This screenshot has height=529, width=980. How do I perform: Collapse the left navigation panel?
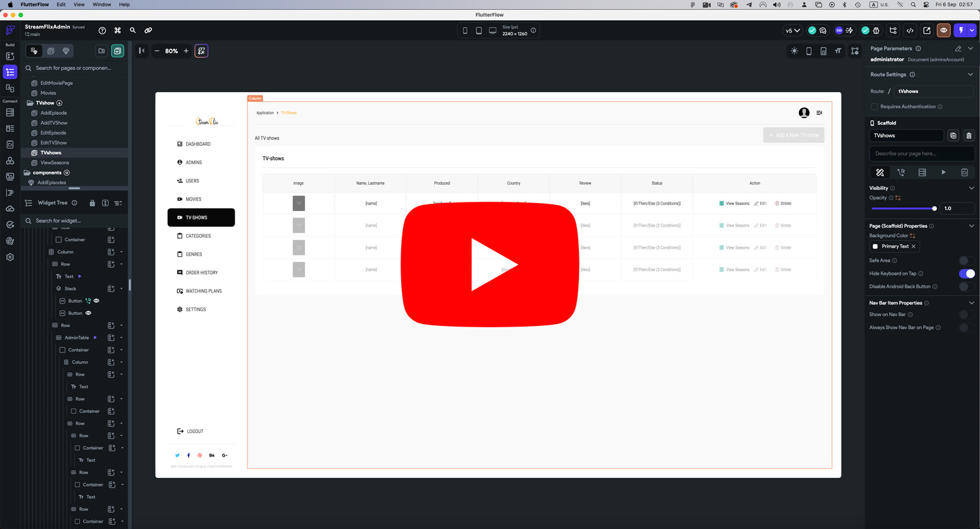tap(142, 51)
